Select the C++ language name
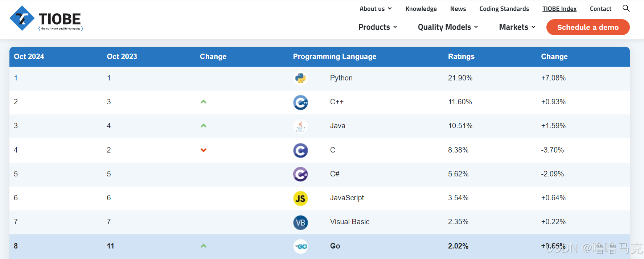 point(337,102)
